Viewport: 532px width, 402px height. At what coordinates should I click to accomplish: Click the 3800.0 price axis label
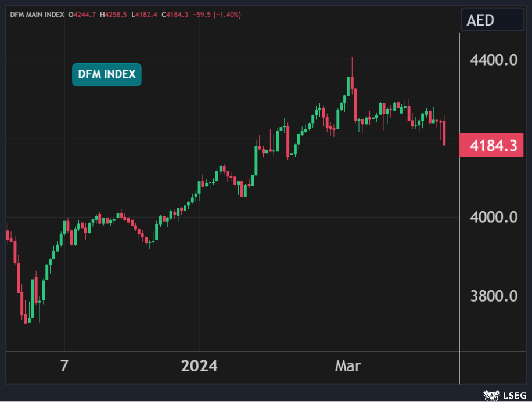click(x=493, y=296)
